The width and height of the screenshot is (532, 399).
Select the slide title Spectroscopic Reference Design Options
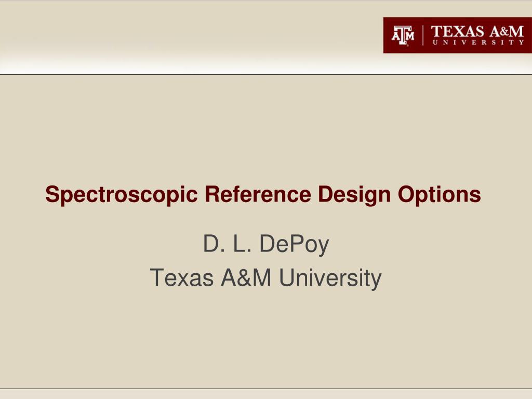tap(263, 194)
